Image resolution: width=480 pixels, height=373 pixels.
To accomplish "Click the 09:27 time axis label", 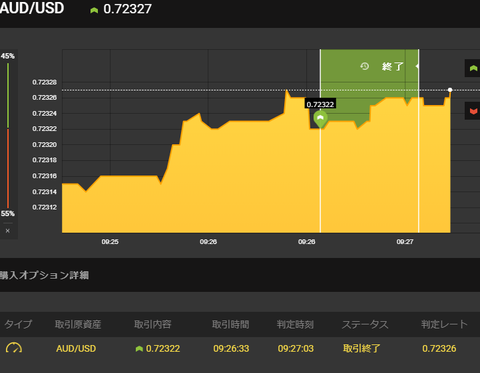I will (x=405, y=242).
